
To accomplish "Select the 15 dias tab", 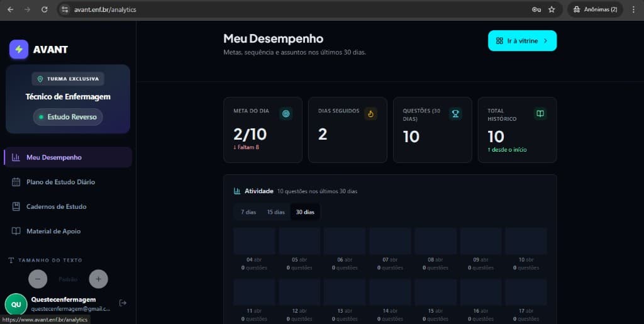I will tap(275, 212).
